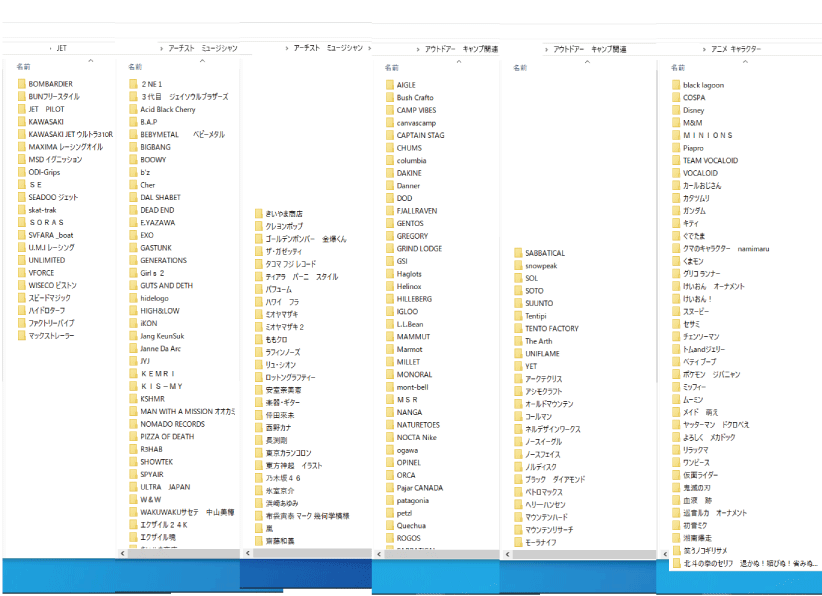Select the SPYAIR folder icon
The image size is (822, 596).
(x=133, y=474)
